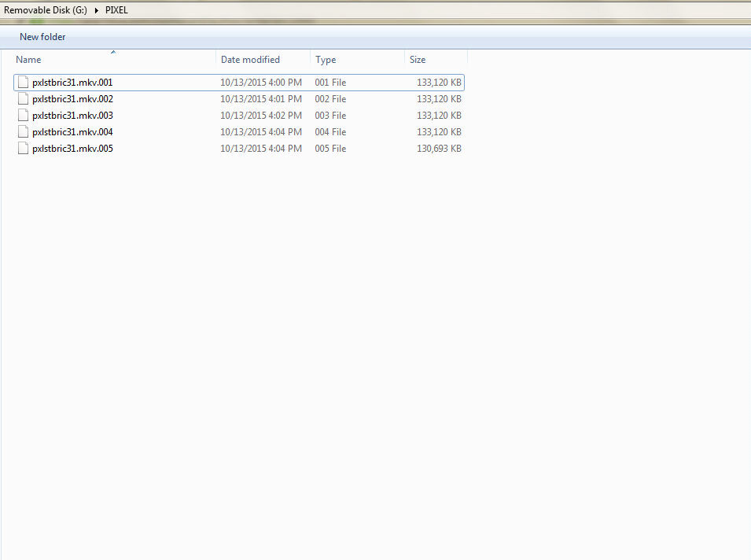Click date 10/13/2015 4:01 PM
The width and height of the screenshot is (751, 560).
[x=261, y=99]
